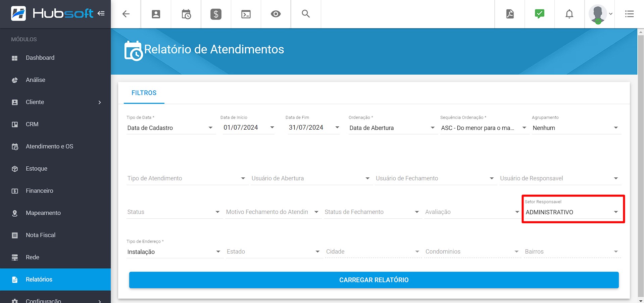This screenshot has height=303, width=644.
Task: Expand the Tipo de Atendimento dropdown
Action: click(186, 178)
